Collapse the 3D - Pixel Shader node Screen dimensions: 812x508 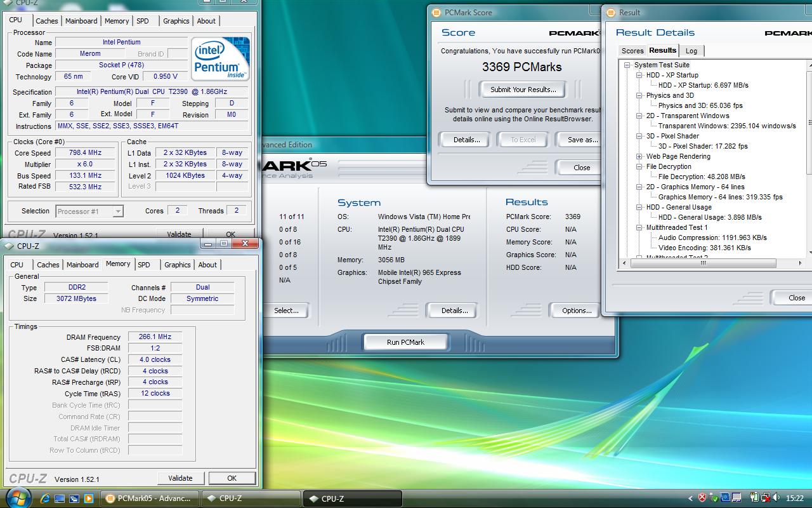pyautogui.click(x=639, y=136)
